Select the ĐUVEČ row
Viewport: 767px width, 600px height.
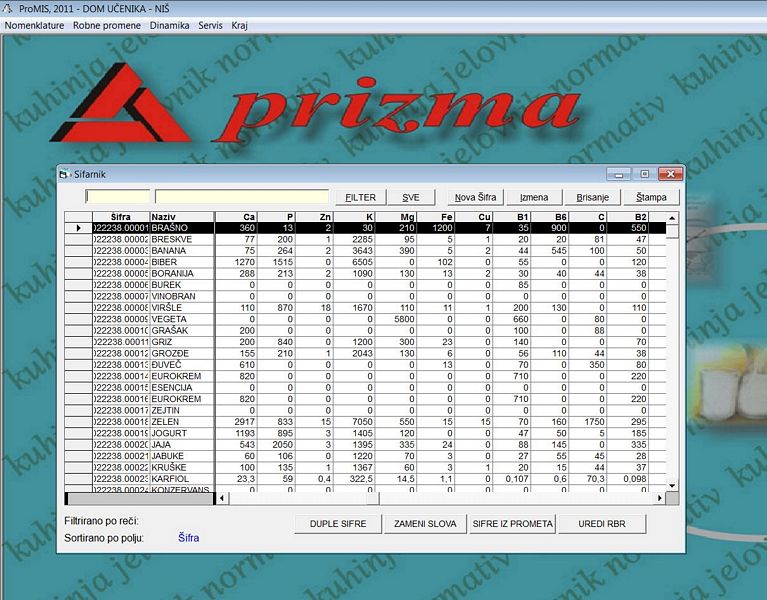pyautogui.click(x=365, y=365)
